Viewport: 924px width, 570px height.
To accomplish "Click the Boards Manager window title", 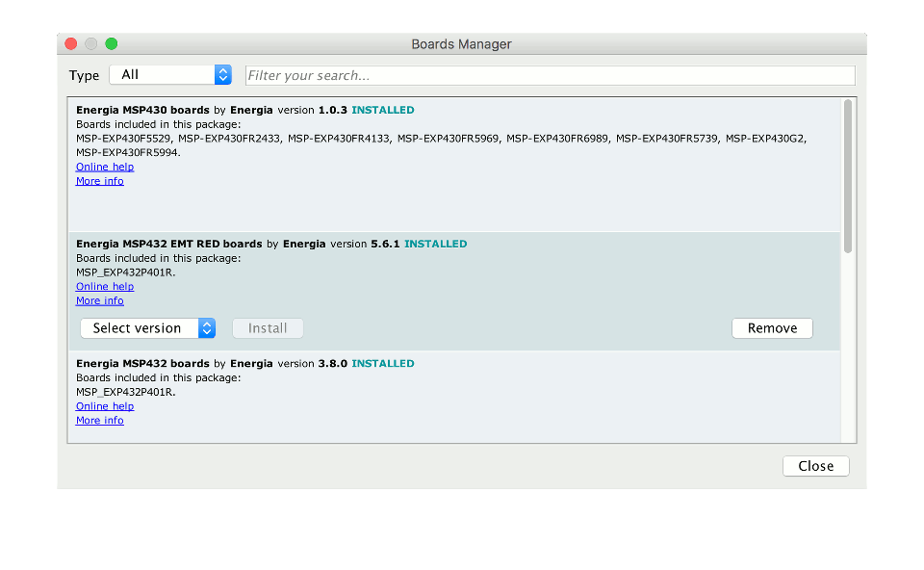I will click(461, 44).
